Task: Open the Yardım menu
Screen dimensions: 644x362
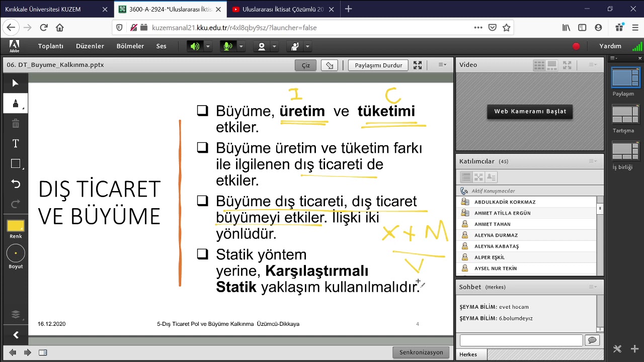Action: click(610, 46)
